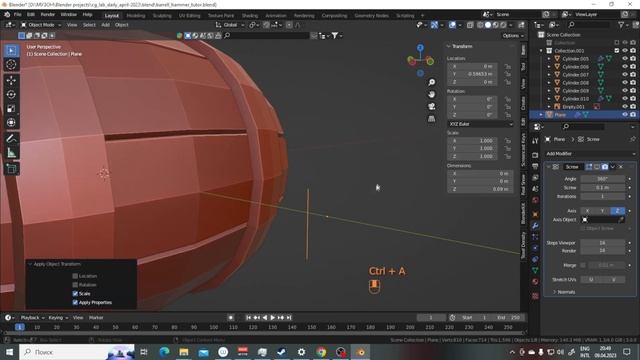Select the Cursor tool

[x=11, y=64]
